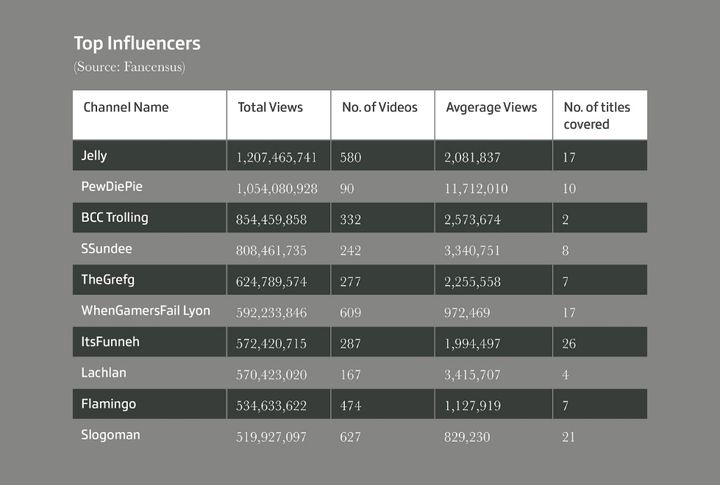Image resolution: width=720 pixels, height=485 pixels.
Task: Click the Avgerage Views column header
Action: tap(491, 107)
